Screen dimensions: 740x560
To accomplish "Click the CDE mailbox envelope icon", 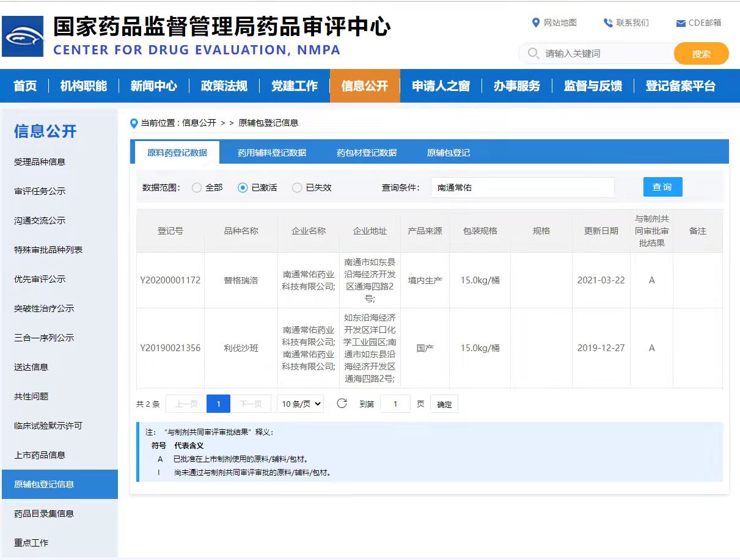I will (681, 23).
